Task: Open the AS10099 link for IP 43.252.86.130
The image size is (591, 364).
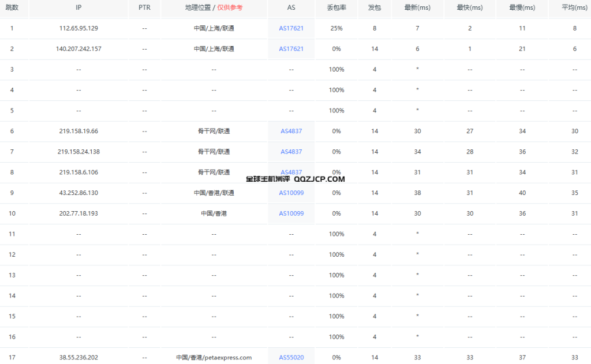Action: click(x=291, y=193)
